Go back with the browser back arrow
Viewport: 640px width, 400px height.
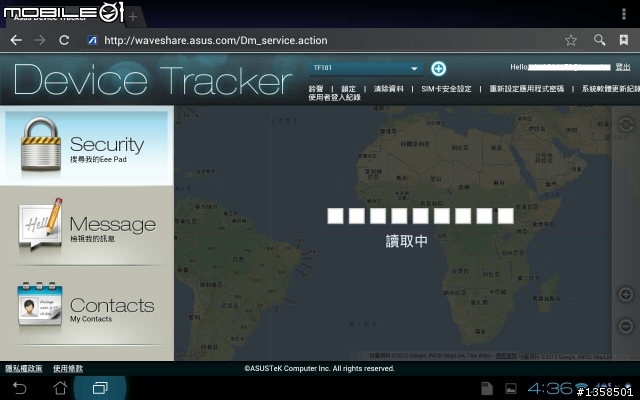coord(16,40)
